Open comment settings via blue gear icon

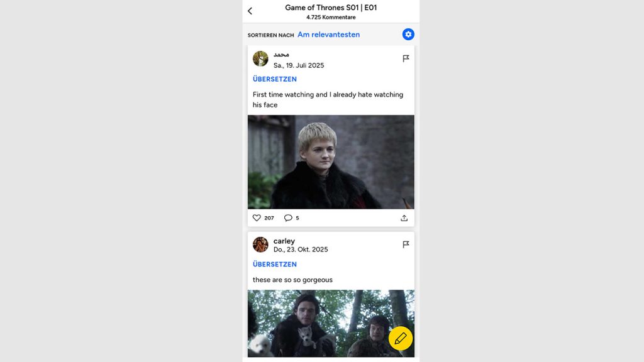(x=408, y=35)
